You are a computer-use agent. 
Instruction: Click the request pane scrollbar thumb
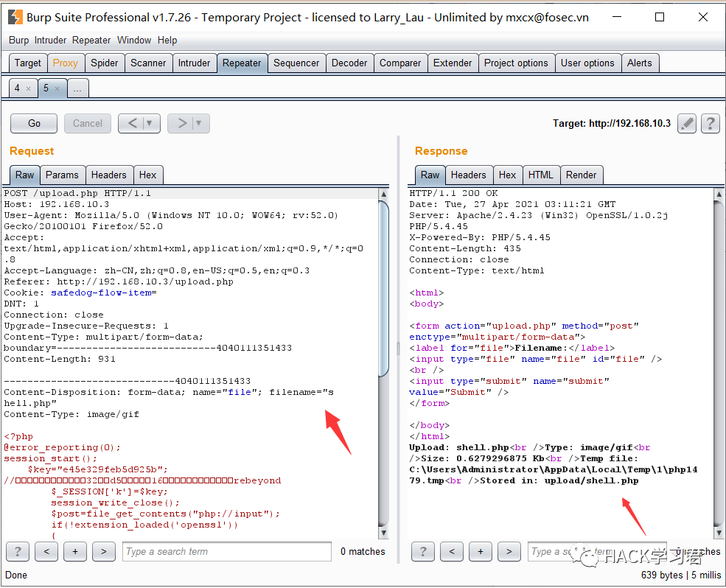(x=383, y=290)
